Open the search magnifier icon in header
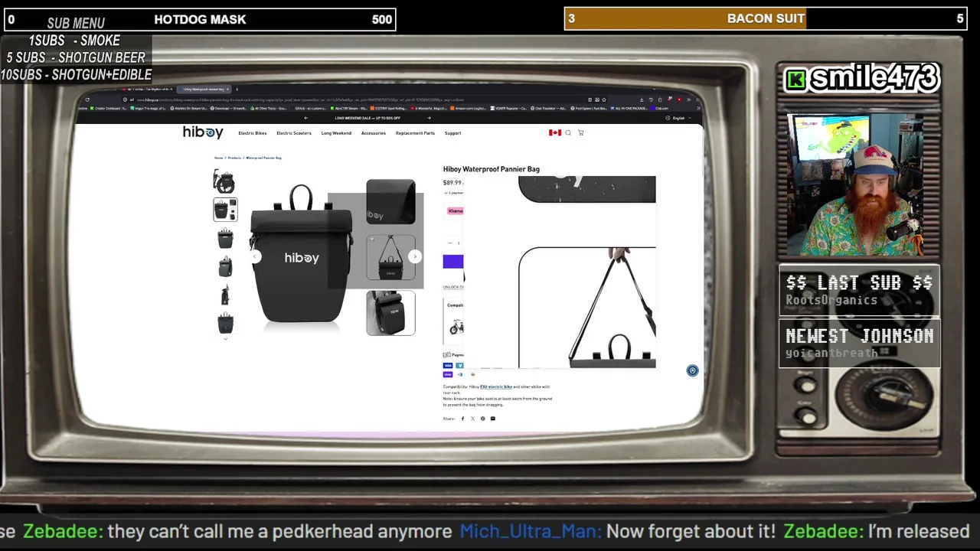The width and height of the screenshot is (980, 551). [568, 132]
